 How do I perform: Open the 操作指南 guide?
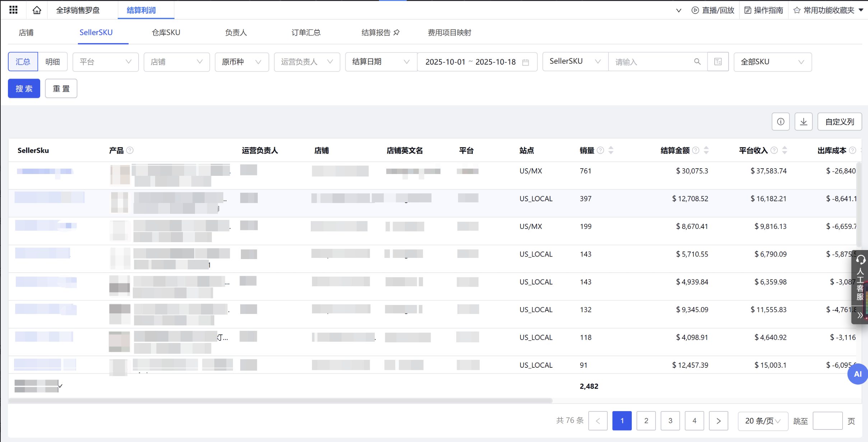click(764, 10)
